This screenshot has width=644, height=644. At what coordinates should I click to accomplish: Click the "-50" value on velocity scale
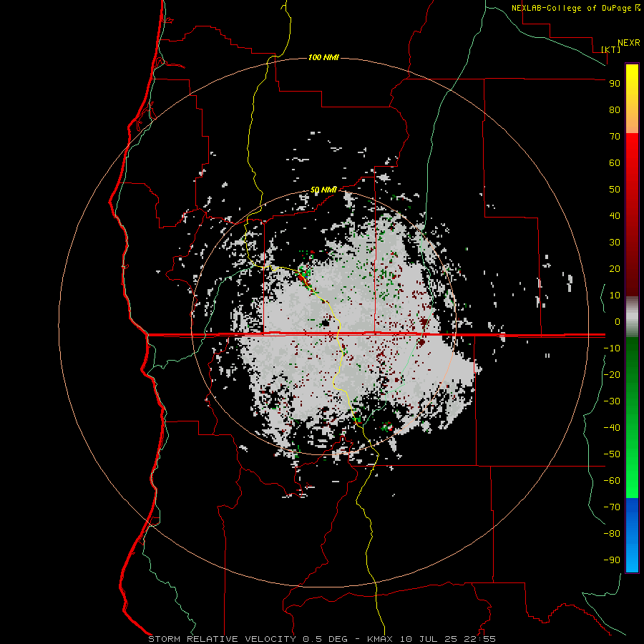(612, 454)
